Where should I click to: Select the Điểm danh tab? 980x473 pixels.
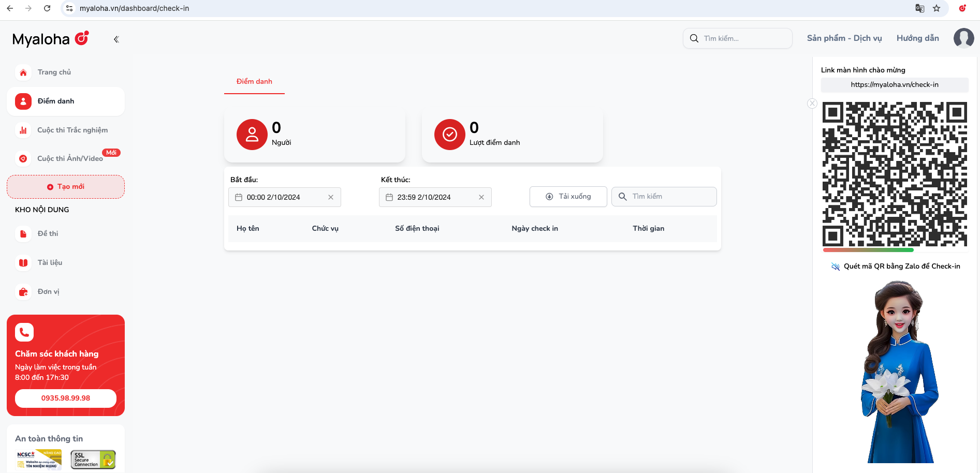point(254,82)
